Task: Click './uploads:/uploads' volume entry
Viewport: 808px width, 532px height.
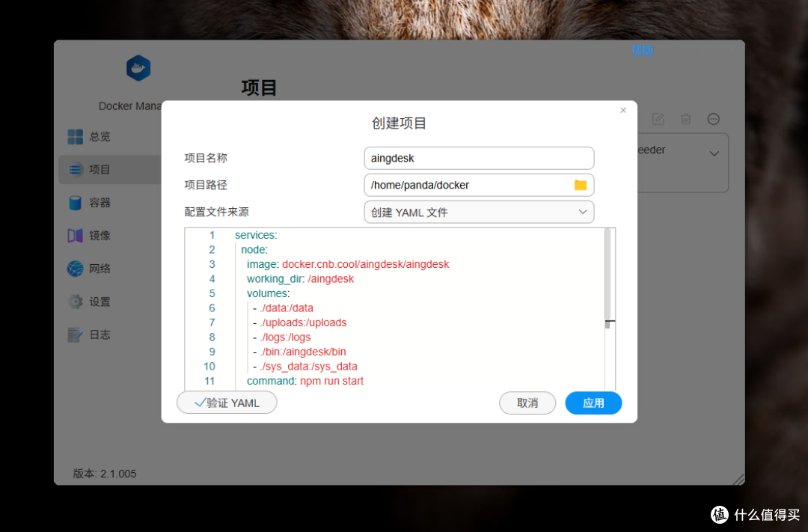Action: pos(303,322)
